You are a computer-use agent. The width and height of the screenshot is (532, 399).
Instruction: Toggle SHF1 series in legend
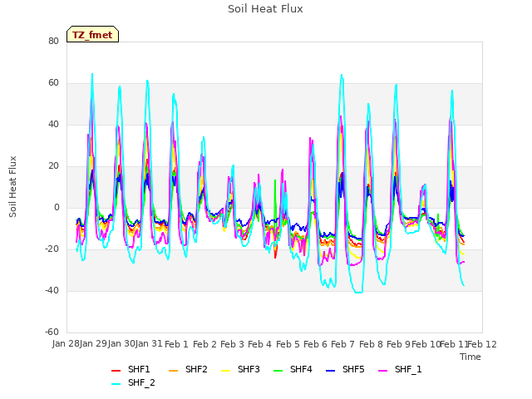click(131, 369)
